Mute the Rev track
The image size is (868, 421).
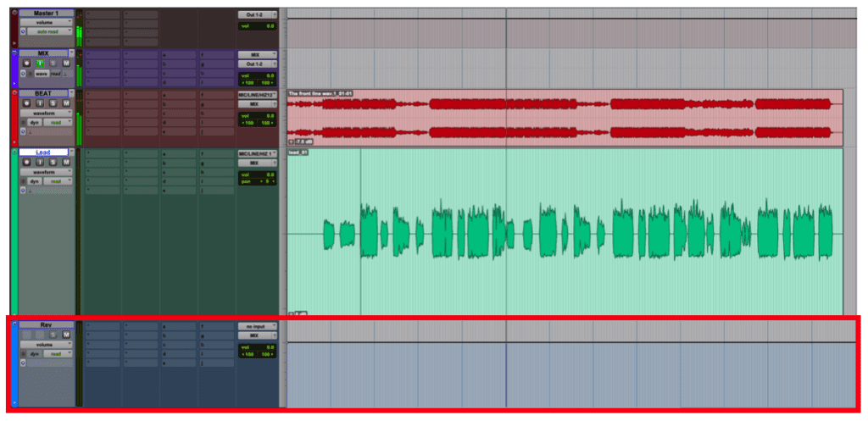pos(66,335)
